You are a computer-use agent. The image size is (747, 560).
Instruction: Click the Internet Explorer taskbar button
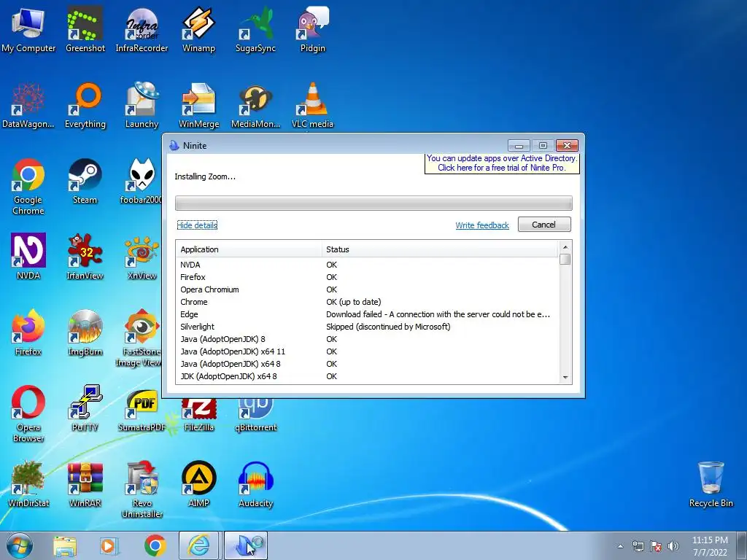point(198,545)
